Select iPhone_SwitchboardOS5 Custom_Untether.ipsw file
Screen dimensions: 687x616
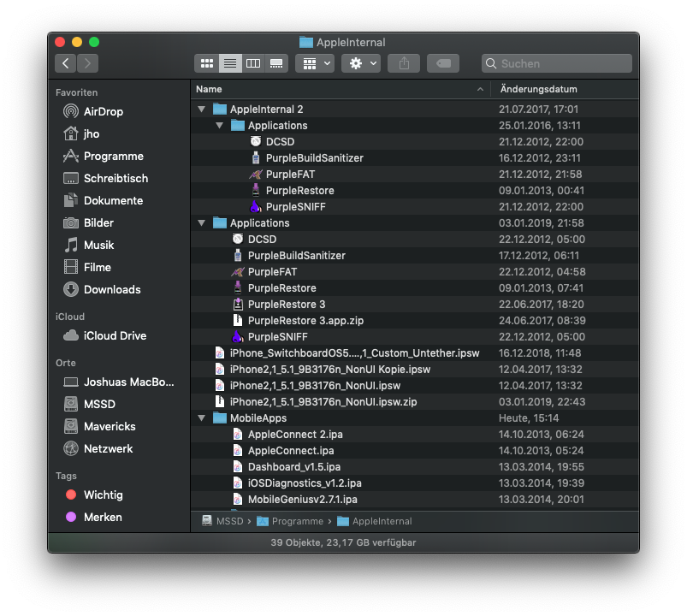tap(414, 353)
